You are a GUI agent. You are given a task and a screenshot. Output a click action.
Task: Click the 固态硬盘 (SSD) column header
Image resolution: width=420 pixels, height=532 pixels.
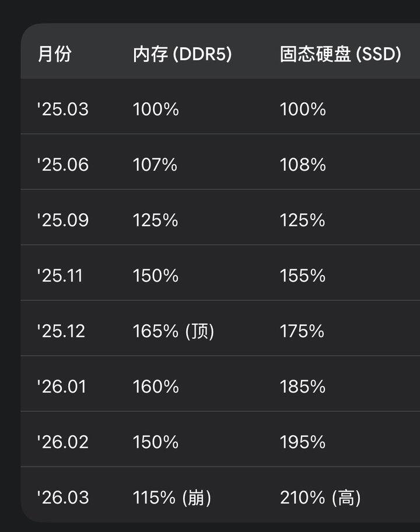coord(340,54)
